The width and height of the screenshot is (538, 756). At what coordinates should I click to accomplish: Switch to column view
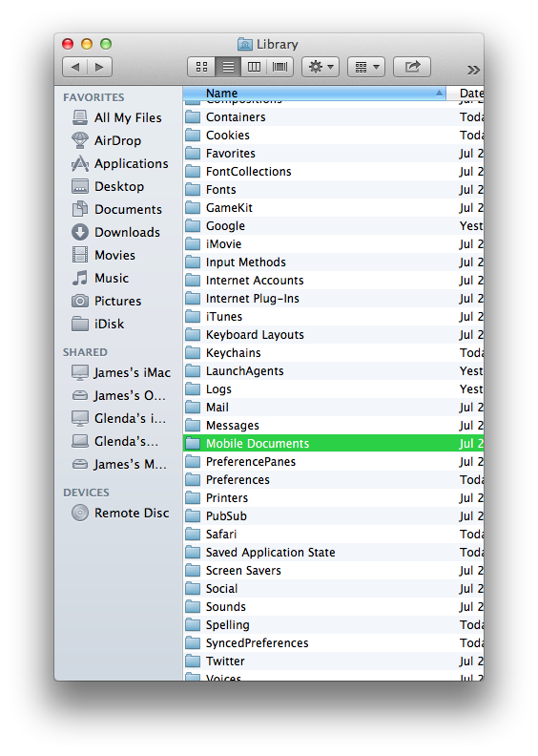coord(254,67)
